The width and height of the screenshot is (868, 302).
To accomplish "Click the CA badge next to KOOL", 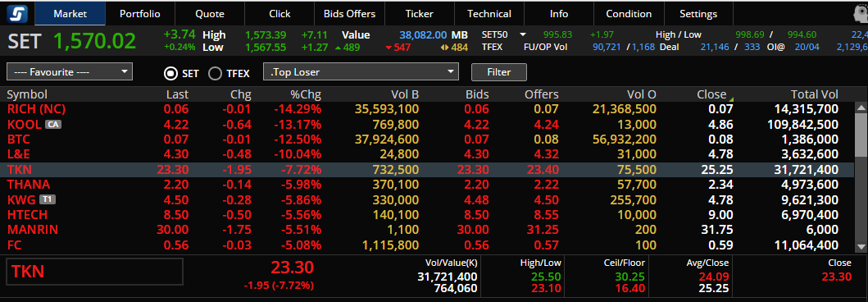I will click(x=53, y=124).
